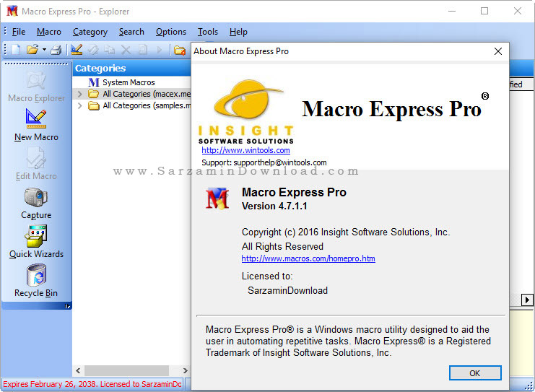Screen dimensions: 535x392
Task: Open Quick Wizards in the sidebar
Action: (36, 243)
